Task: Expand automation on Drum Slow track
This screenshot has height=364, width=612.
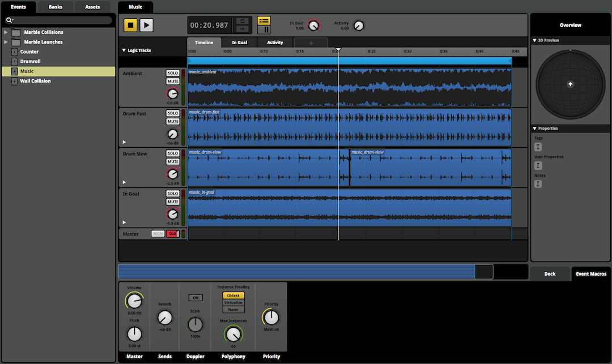Action: 124,182
